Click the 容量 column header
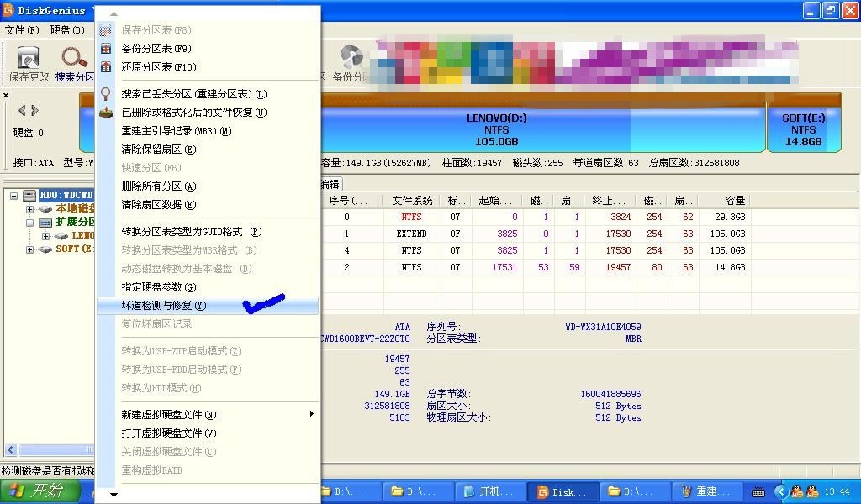This screenshot has width=861, height=504. click(724, 201)
